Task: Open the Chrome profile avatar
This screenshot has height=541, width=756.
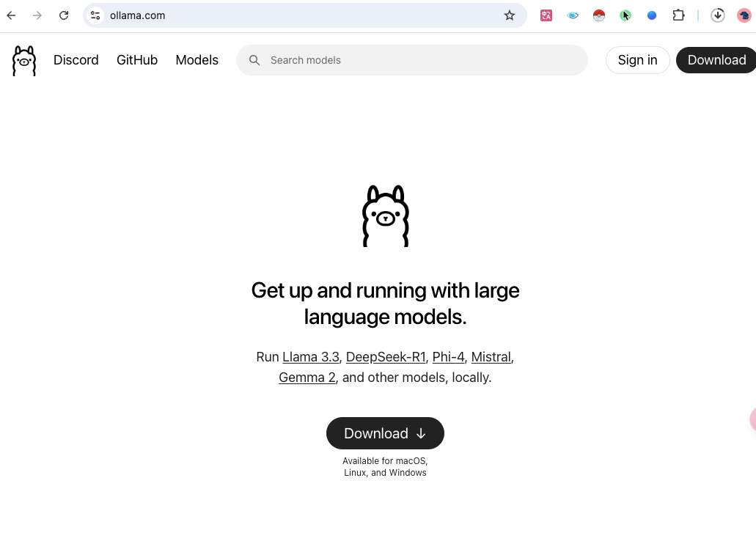Action: point(744,15)
